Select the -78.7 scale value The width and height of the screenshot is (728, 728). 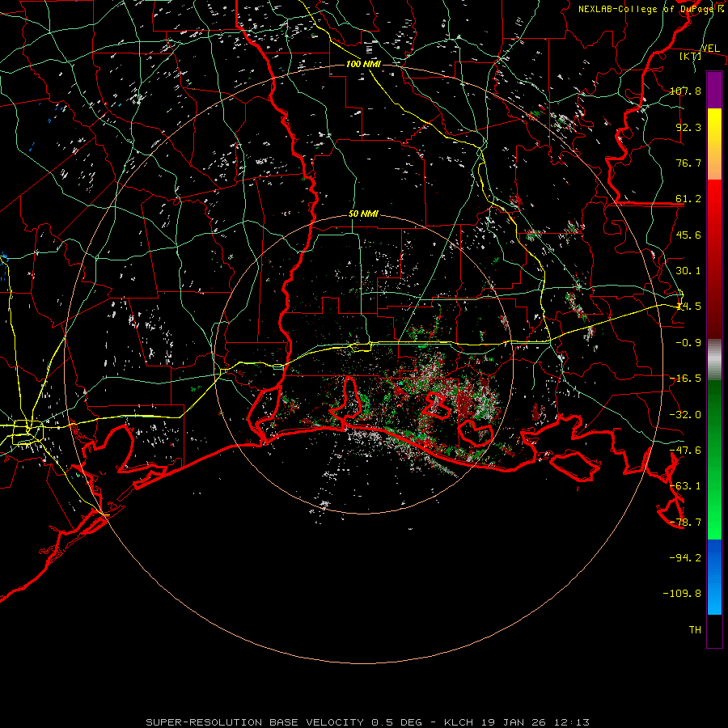click(685, 523)
